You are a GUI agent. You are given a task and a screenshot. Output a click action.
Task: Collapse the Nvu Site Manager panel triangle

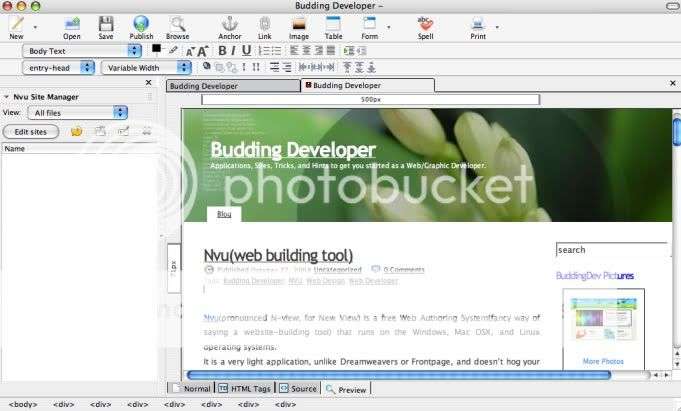coord(6,96)
